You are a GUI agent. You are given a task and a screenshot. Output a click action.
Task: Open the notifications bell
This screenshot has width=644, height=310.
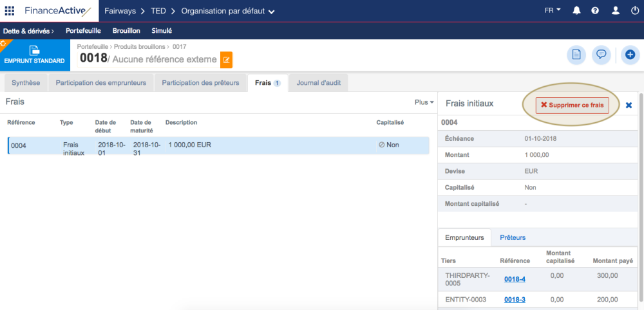[576, 11]
